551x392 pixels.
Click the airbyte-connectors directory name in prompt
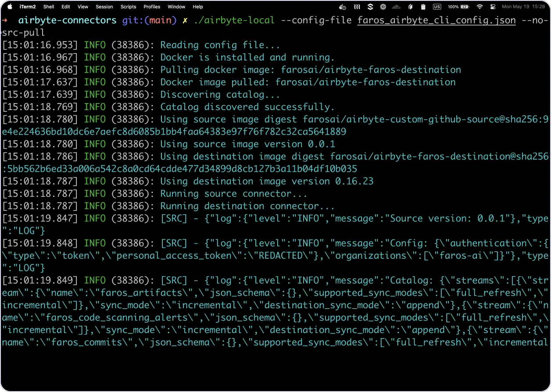coord(68,20)
